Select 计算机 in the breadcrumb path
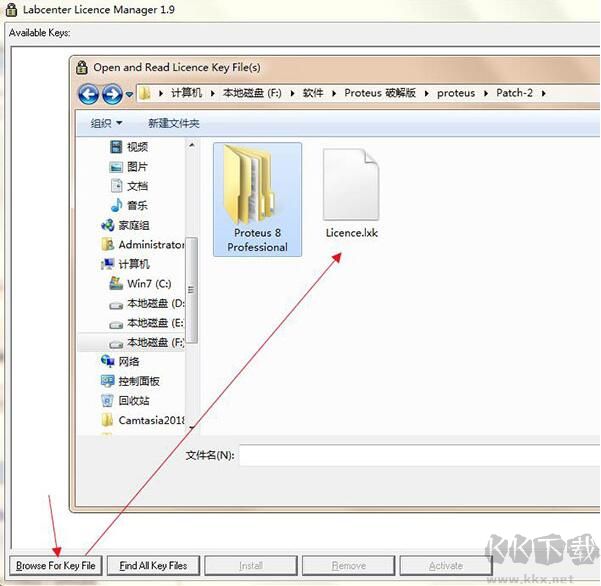Image resolution: width=601 pixels, height=586 pixels. pyautogui.click(x=186, y=93)
